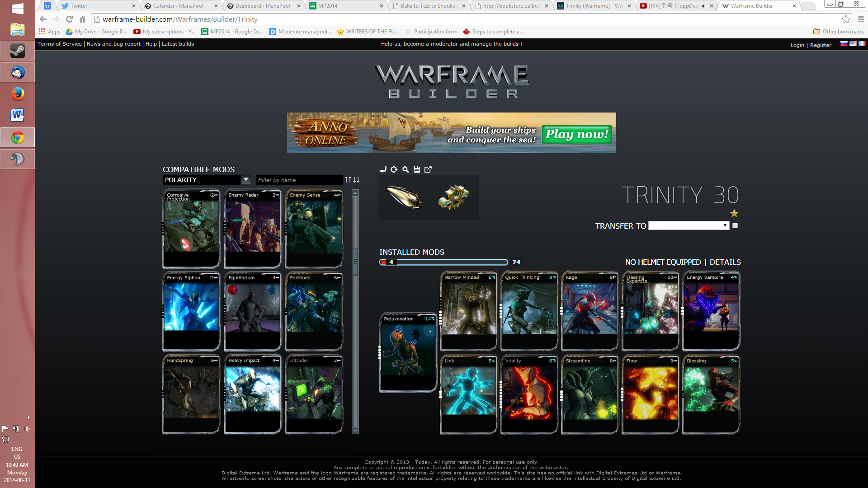Image resolution: width=868 pixels, height=488 pixels.
Task: Open File Explorer from the taskbar
Action: pos(18,29)
